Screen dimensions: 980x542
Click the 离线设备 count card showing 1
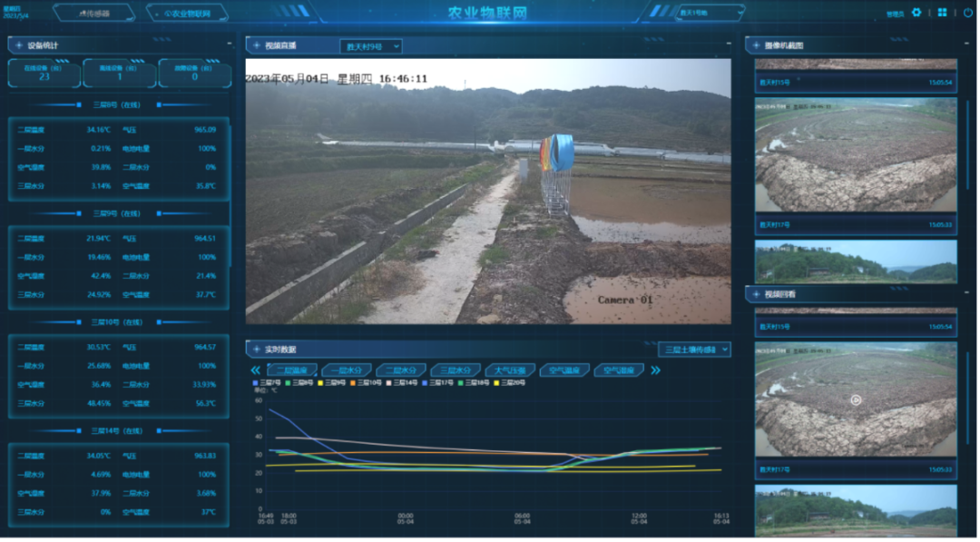pos(120,74)
